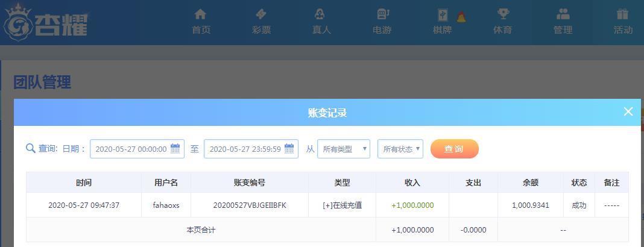The width and height of the screenshot is (644, 247).
Task: Click the 用户名 column header
Action: (166, 183)
